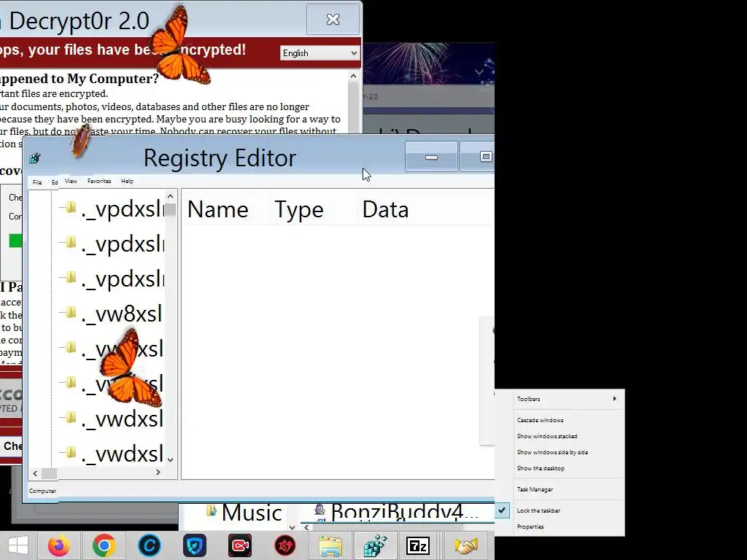Screen dimensions: 747x560
Task: Click the handshake icon on taskbar
Action: (465, 545)
